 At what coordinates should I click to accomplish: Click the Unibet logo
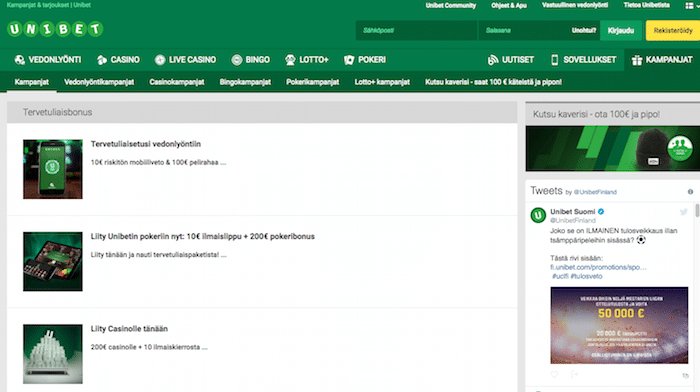point(55,29)
